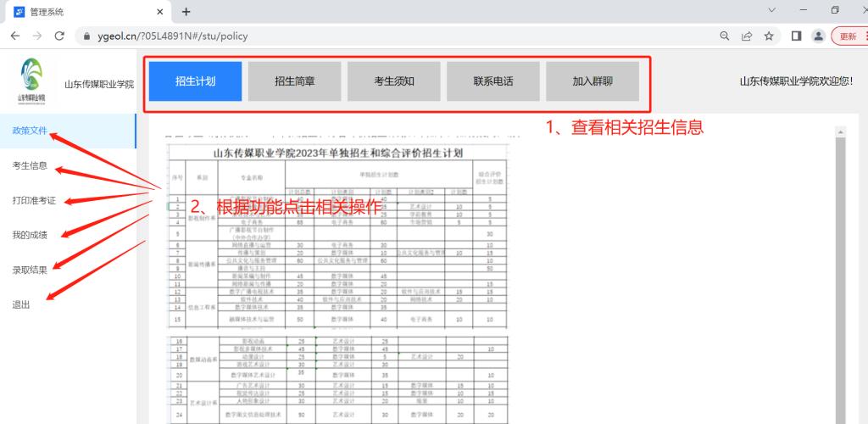View 我的成绩 from sidebar
The height and width of the screenshot is (424, 868).
coord(30,235)
